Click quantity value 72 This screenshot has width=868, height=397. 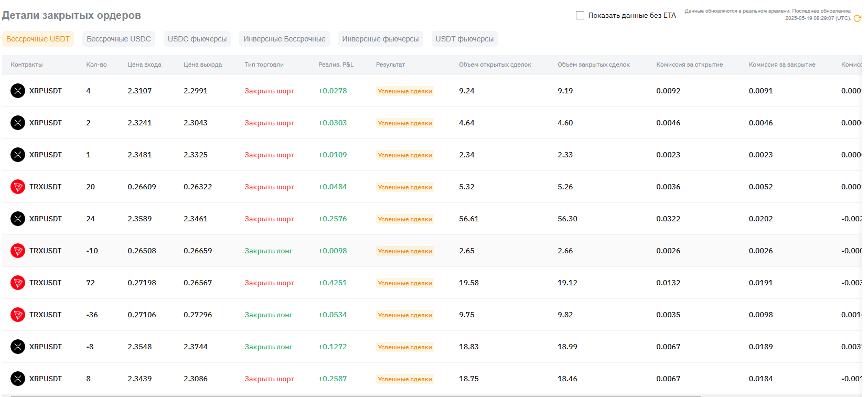point(91,283)
